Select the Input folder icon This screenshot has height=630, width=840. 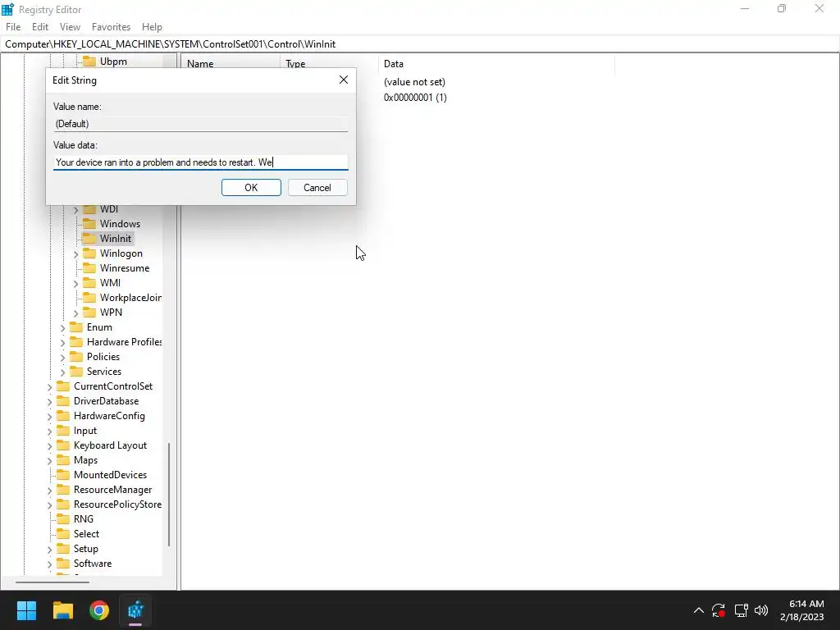63,430
